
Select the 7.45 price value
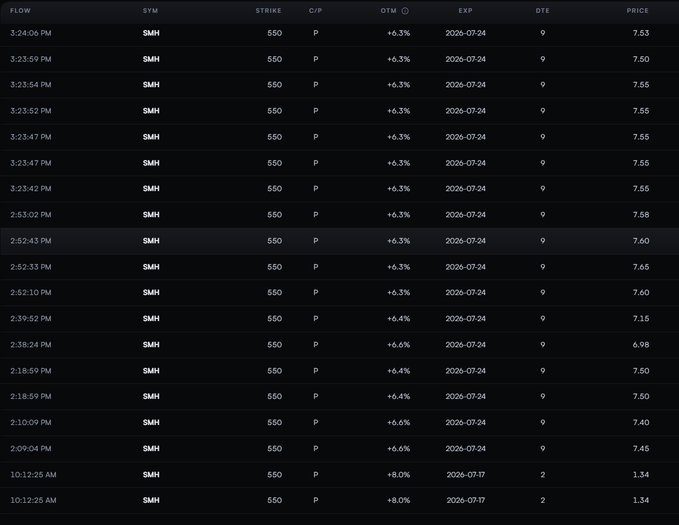coord(641,448)
